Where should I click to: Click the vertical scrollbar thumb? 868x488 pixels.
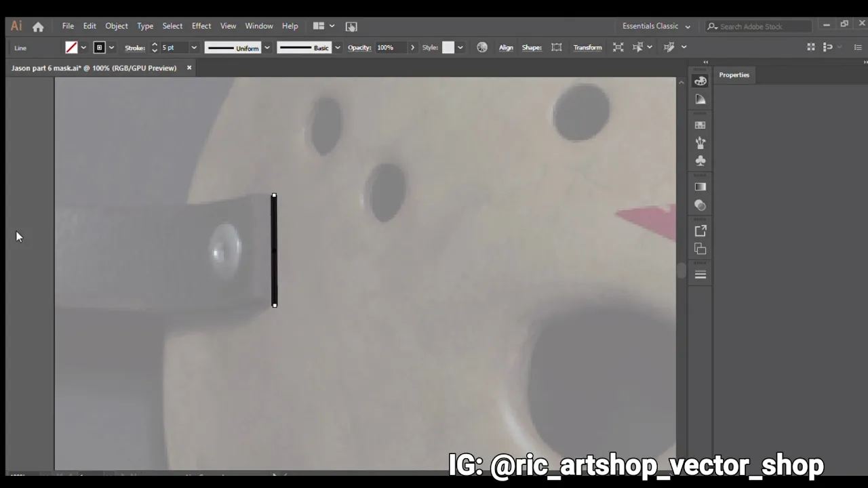click(x=682, y=271)
